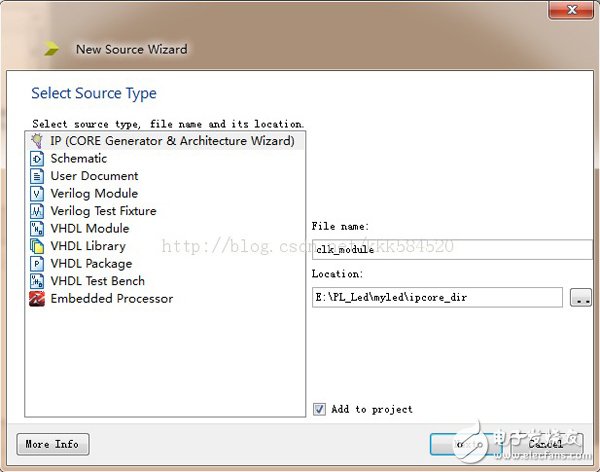The height and width of the screenshot is (472, 600).
Task: Toggle the Add to project checkbox
Action: [x=319, y=409]
